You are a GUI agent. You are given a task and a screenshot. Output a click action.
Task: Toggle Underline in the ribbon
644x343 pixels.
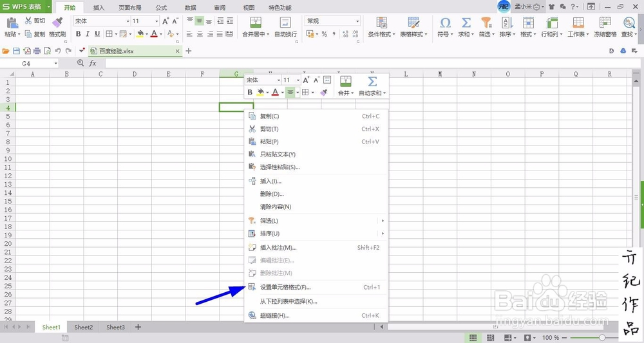(x=97, y=34)
